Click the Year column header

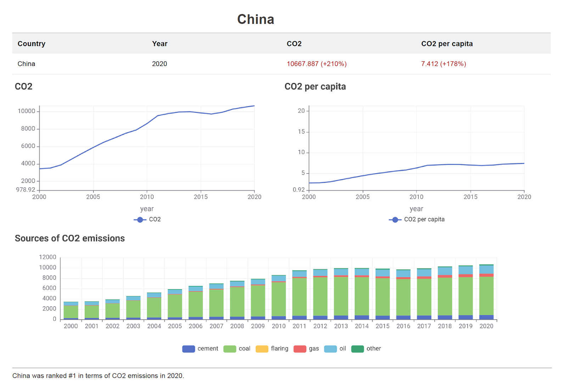[159, 44]
